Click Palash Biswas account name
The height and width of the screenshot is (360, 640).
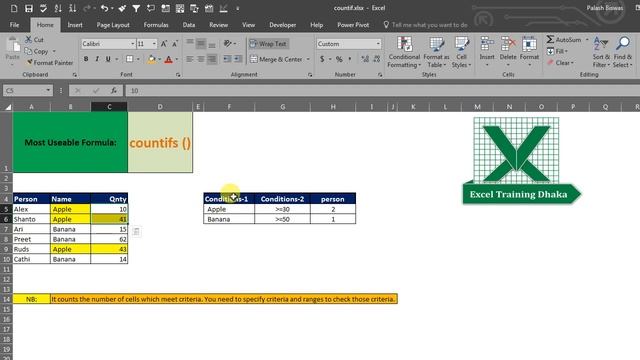(604, 8)
